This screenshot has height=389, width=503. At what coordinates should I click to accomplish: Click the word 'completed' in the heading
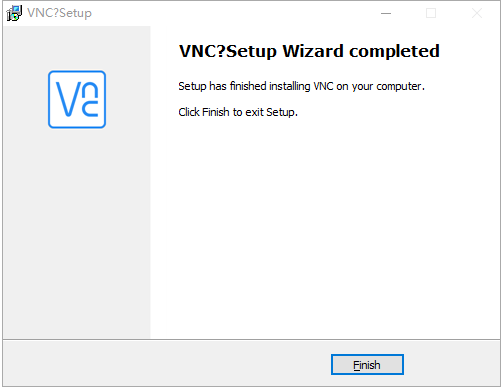coord(394,51)
